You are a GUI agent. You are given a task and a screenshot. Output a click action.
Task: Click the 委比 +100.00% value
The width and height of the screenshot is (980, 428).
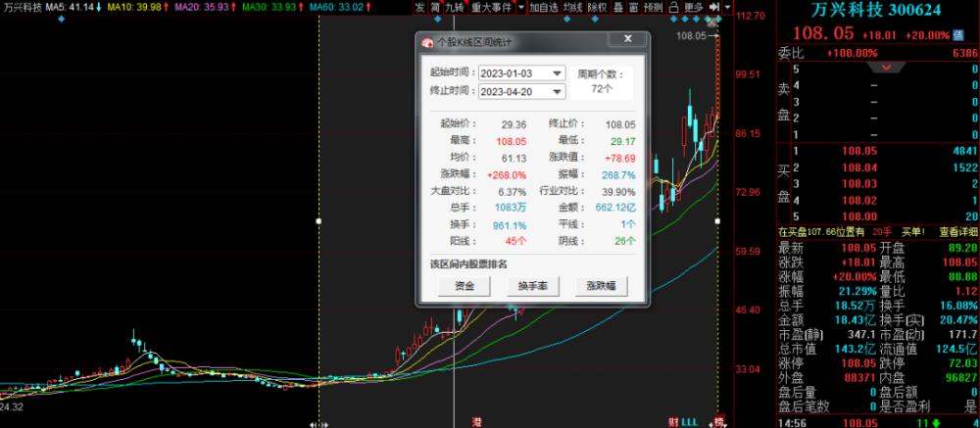[852, 53]
